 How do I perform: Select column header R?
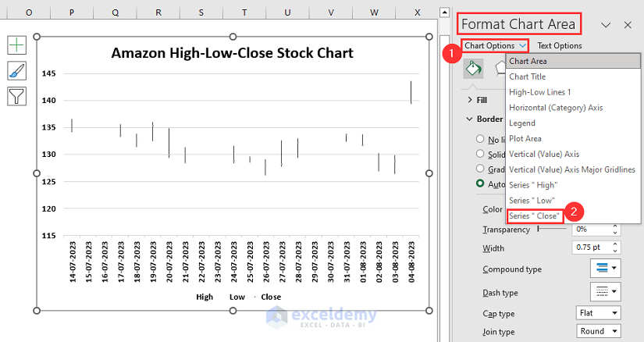[158, 12]
